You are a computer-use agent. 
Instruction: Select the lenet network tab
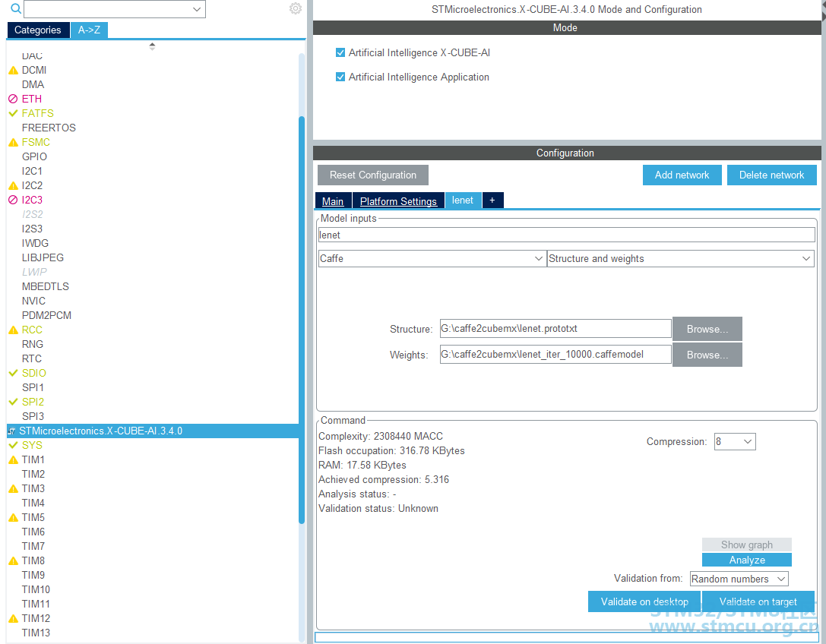click(463, 200)
